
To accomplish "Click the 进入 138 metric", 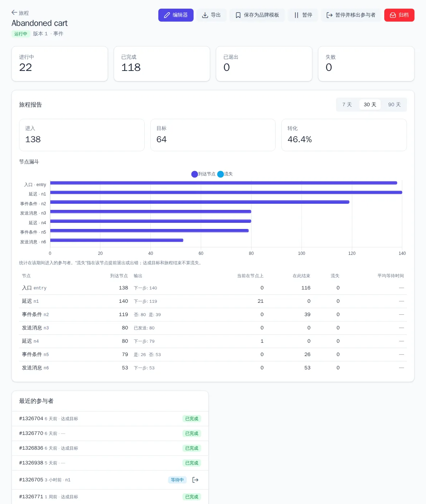I will (x=82, y=135).
